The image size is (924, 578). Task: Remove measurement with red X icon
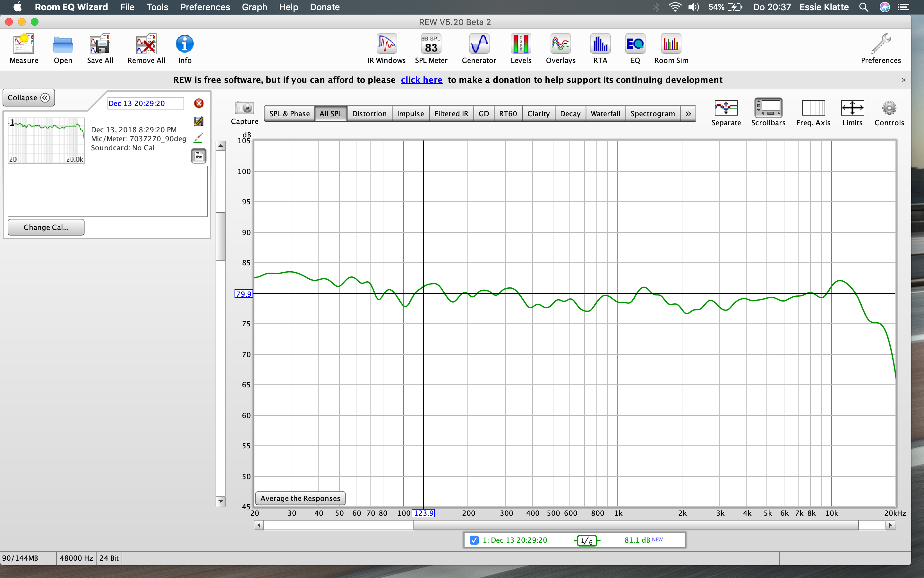199,103
